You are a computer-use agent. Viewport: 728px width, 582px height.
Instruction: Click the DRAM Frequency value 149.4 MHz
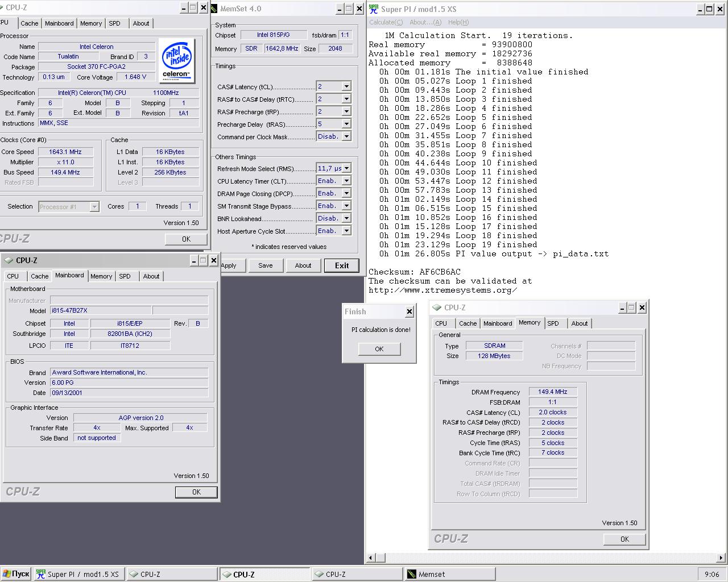click(x=553, y=392)
